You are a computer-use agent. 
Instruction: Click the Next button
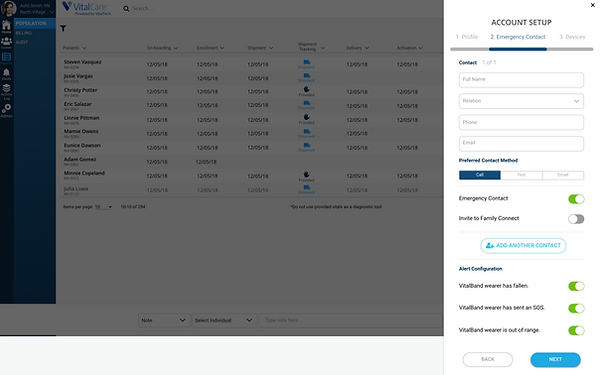[x=555, y=359]
